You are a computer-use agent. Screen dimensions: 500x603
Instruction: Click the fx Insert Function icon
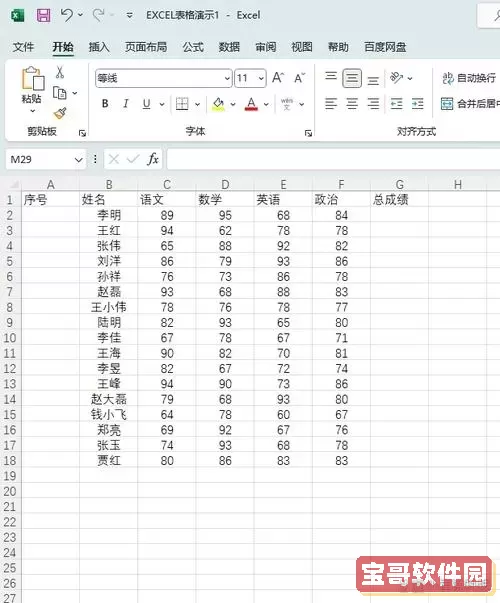153,159
